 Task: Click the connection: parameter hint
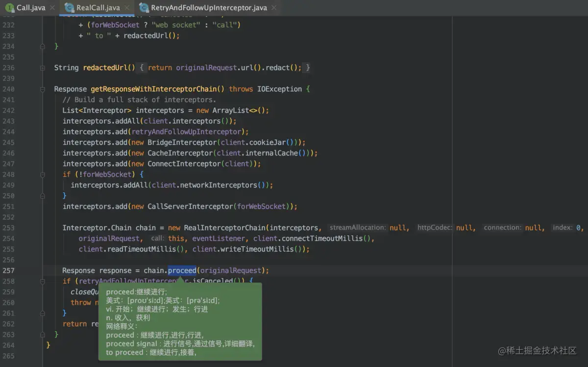click(x=502, y=228)
